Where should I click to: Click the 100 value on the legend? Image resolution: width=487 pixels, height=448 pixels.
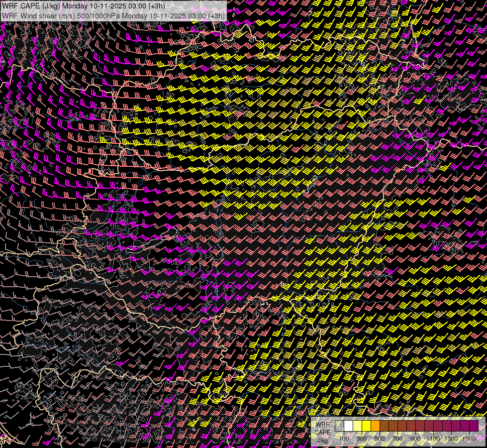pyautogui.click(x=344, y=439)
